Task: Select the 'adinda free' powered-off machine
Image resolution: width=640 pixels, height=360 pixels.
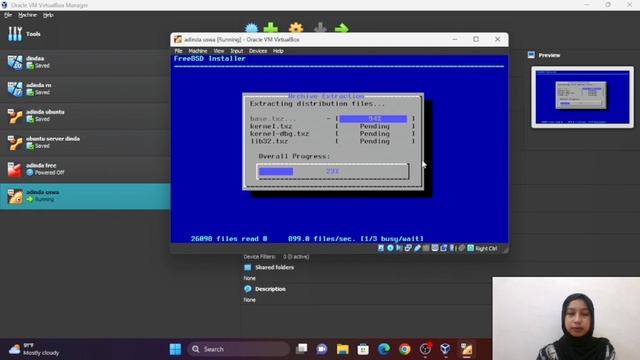Action: (x=84, y=169)
